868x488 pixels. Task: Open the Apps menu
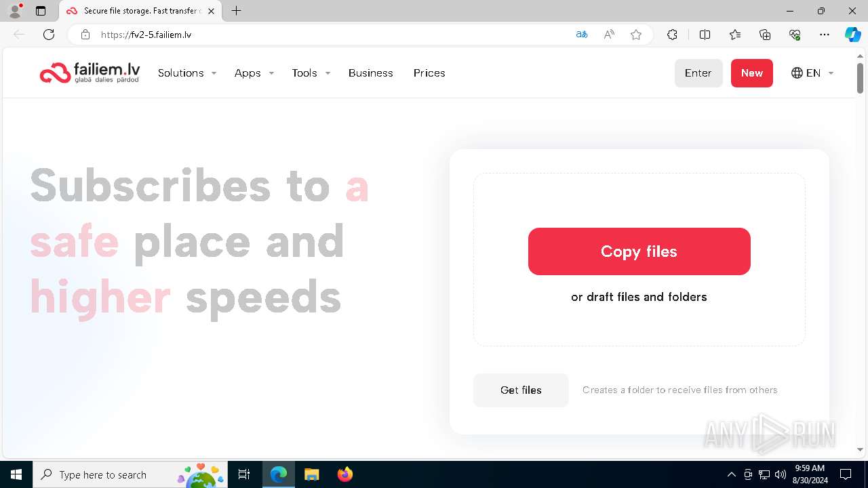pos(248,73)
